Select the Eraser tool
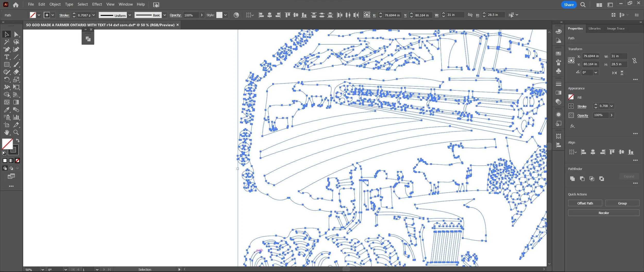 16,72
